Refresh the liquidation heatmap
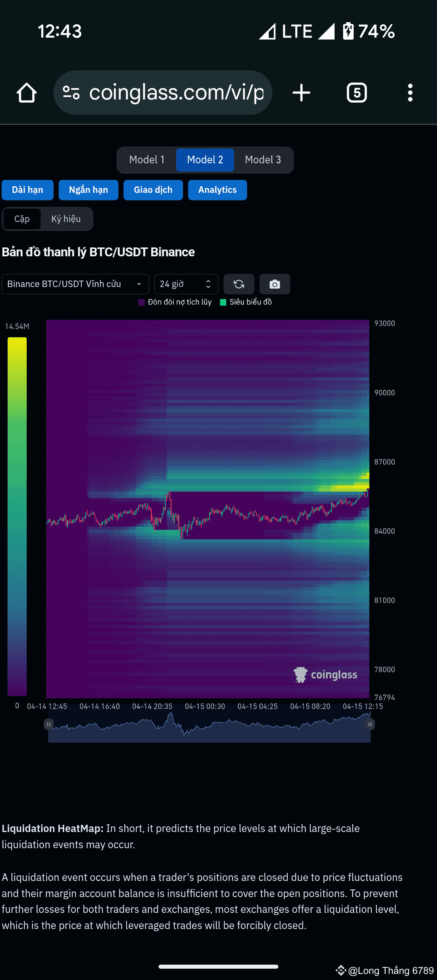 click(x=239, y=284)
